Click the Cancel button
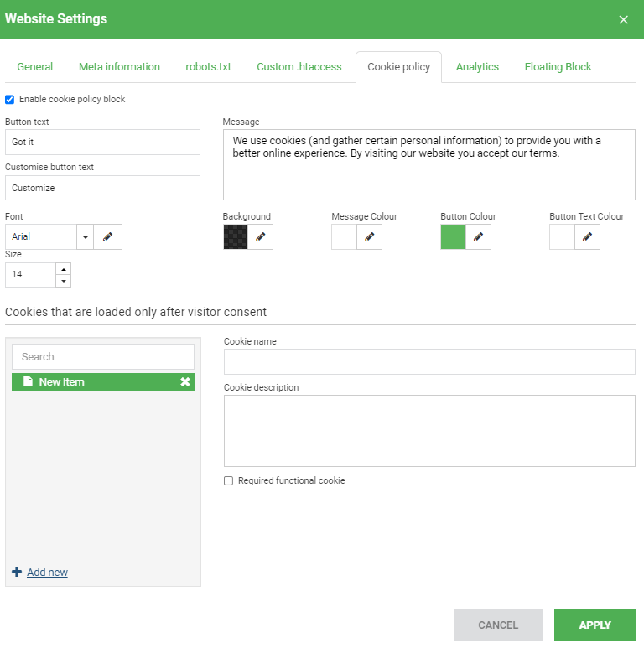Image resolution: width=644 pixels, height=648 pixels. click(498, 625)
